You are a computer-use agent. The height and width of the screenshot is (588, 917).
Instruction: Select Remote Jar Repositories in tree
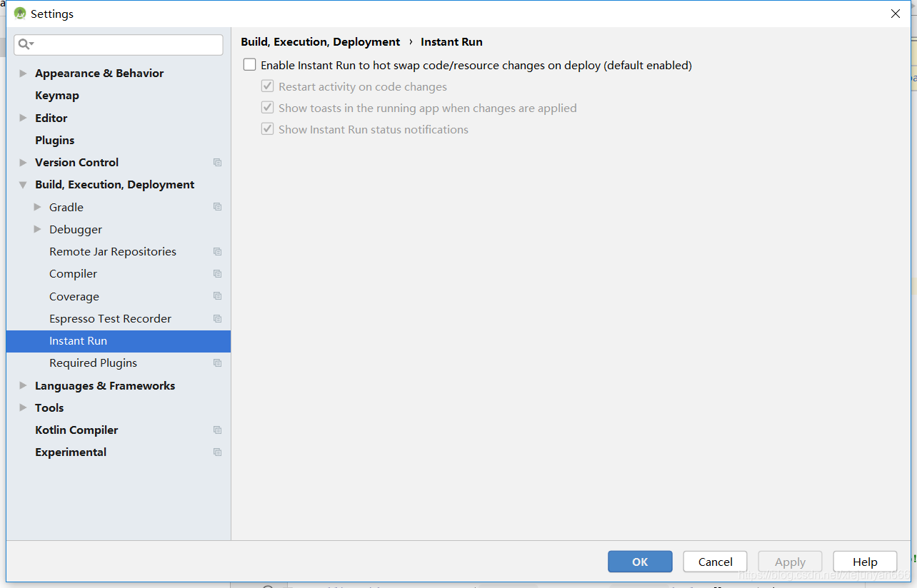click(113, 252)
